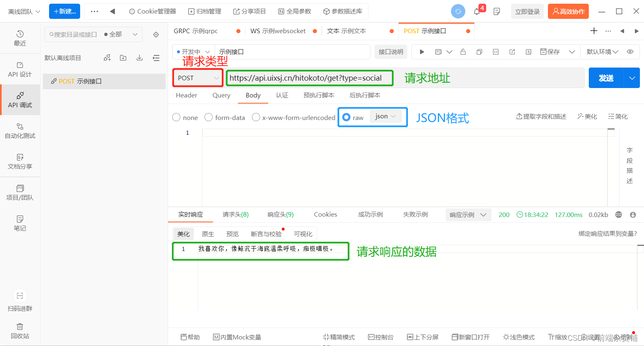Click the plus icon to add new tab
644x346 pixels.
(x=594, y=31)
